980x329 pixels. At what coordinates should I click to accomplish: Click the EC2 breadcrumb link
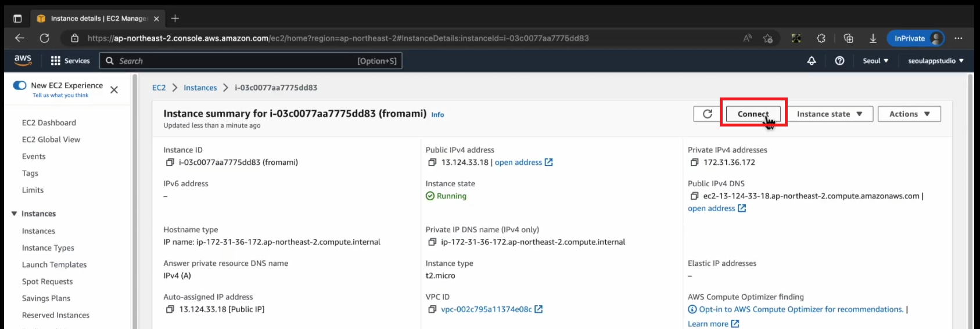pyautogui.click(x=159, y=88)
